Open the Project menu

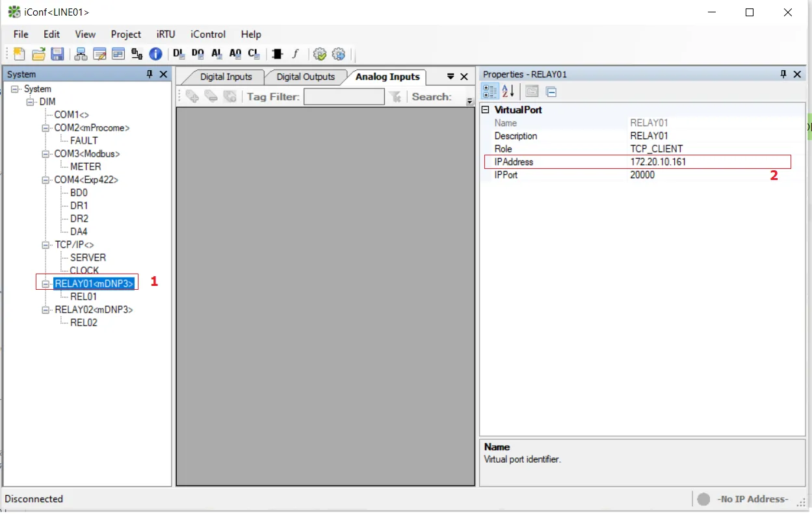point(126,34)
